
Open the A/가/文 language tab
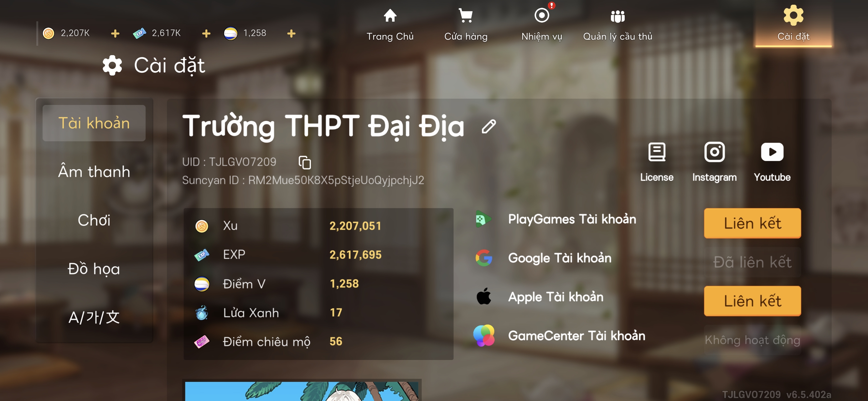94,317
